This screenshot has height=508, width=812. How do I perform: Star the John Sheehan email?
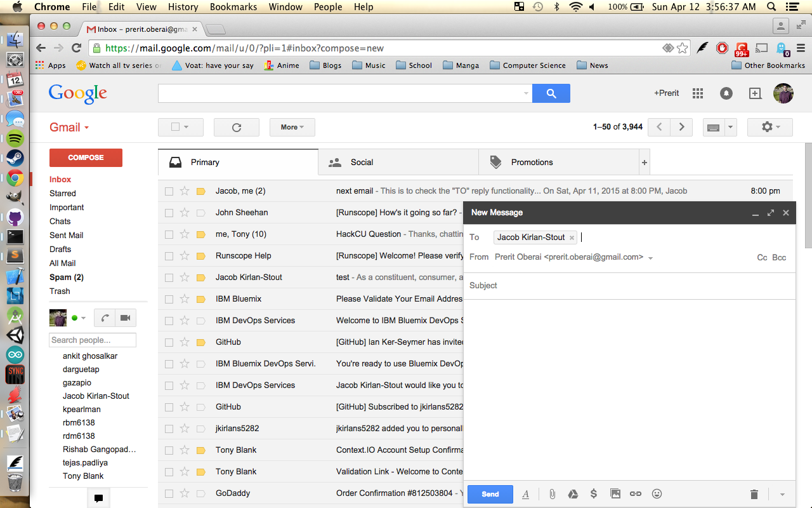[x=185, y=212]
